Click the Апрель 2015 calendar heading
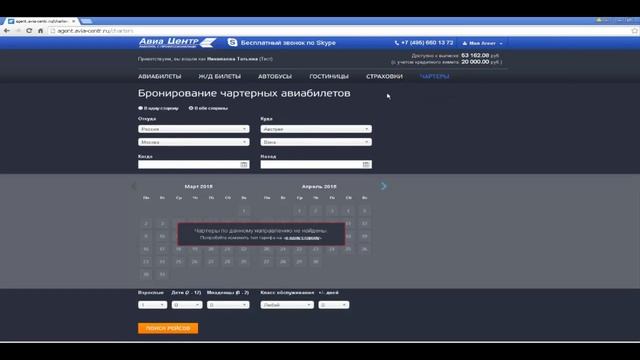This screenshot has height=360, width=640. [x=319, y=187]
